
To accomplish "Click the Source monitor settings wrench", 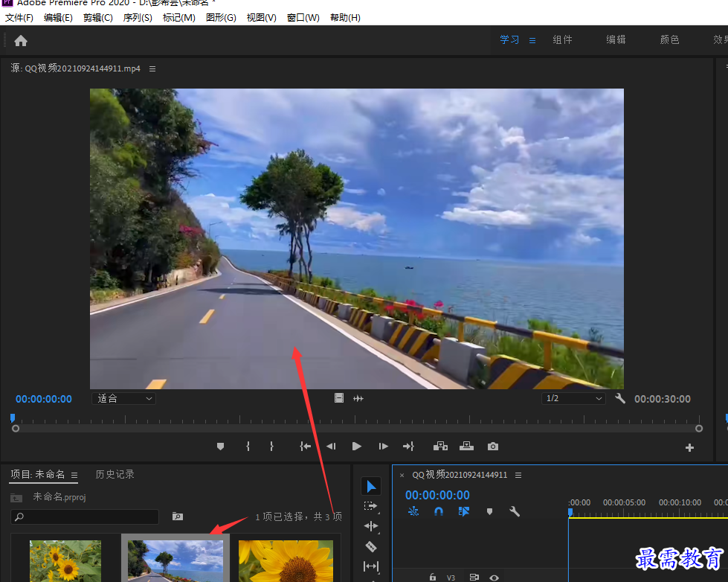I will click(x=620, y=398).
